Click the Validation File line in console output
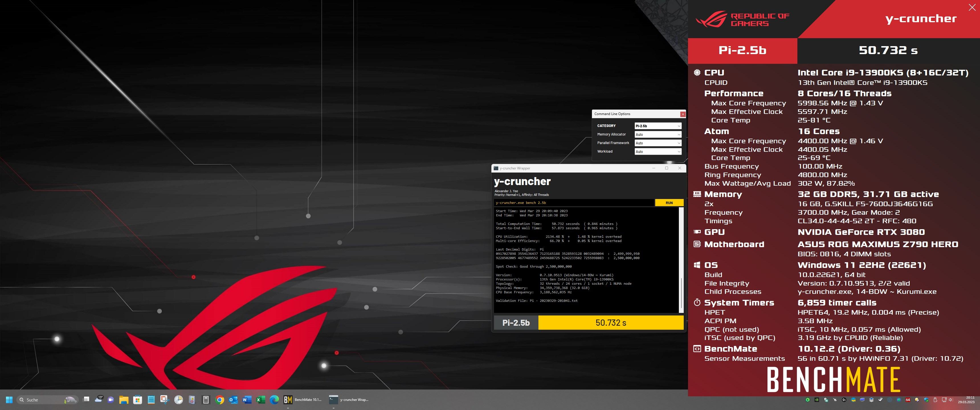This screenshot has height=410, width=980. 536,301
